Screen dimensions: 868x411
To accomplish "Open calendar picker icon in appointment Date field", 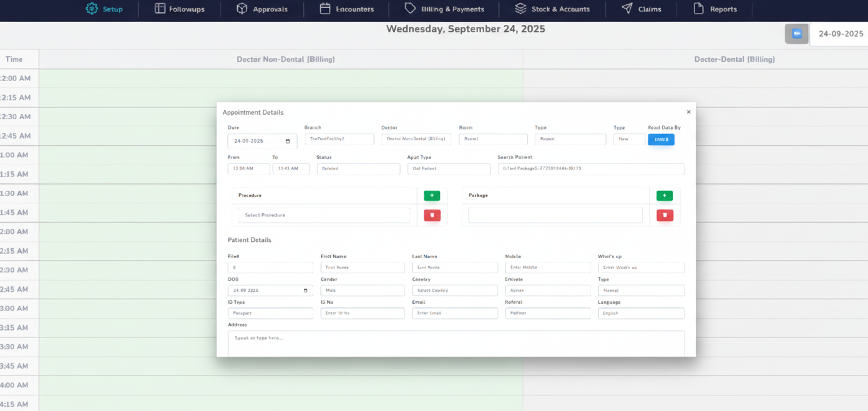I will [x=288, y=142].
